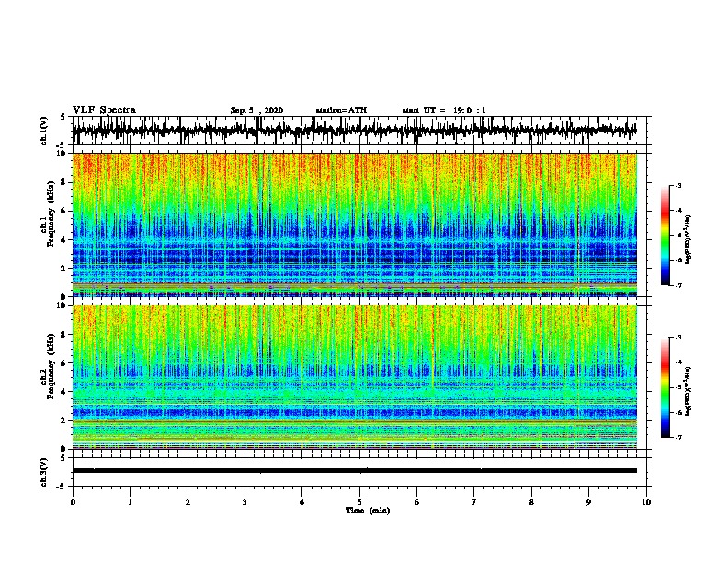The image size is (728, 563).
Task: Click the ch.3 black voltage trace
Action: point(354,471)
